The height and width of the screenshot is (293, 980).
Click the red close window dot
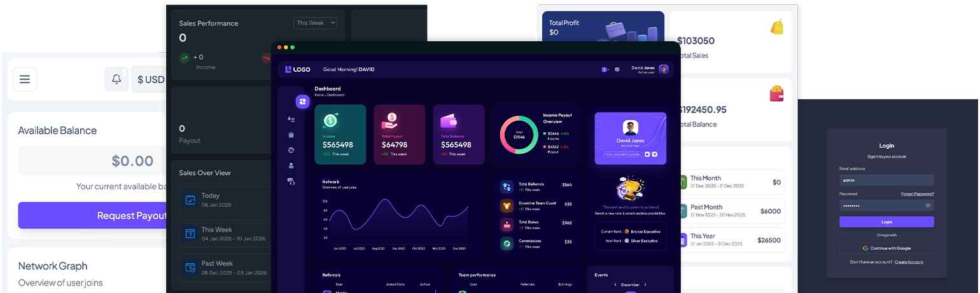pyautogui.click(x=279, y=47)
